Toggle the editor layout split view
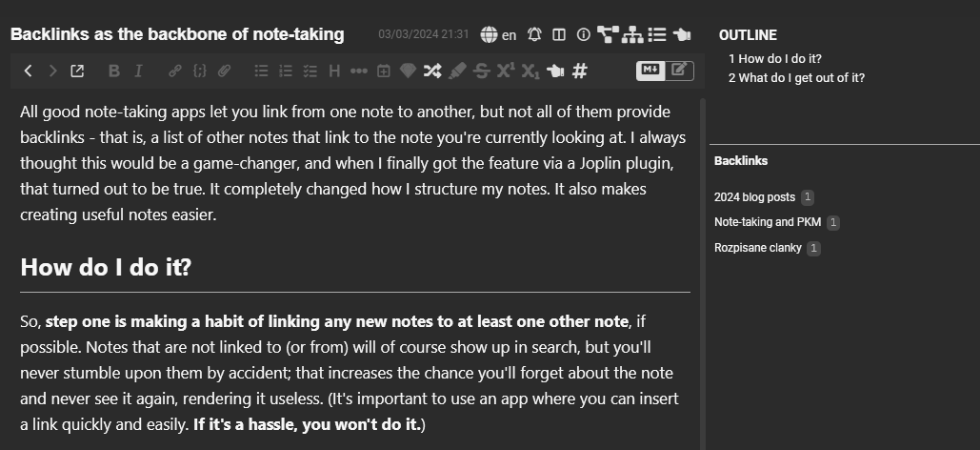 click(x=559, y=35)
